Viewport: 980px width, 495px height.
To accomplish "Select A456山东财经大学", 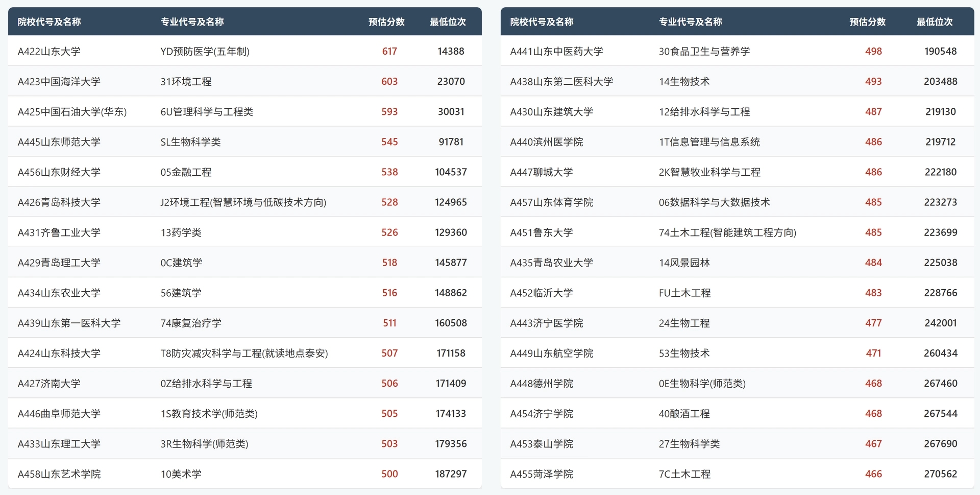I will (x=59, y=172).
